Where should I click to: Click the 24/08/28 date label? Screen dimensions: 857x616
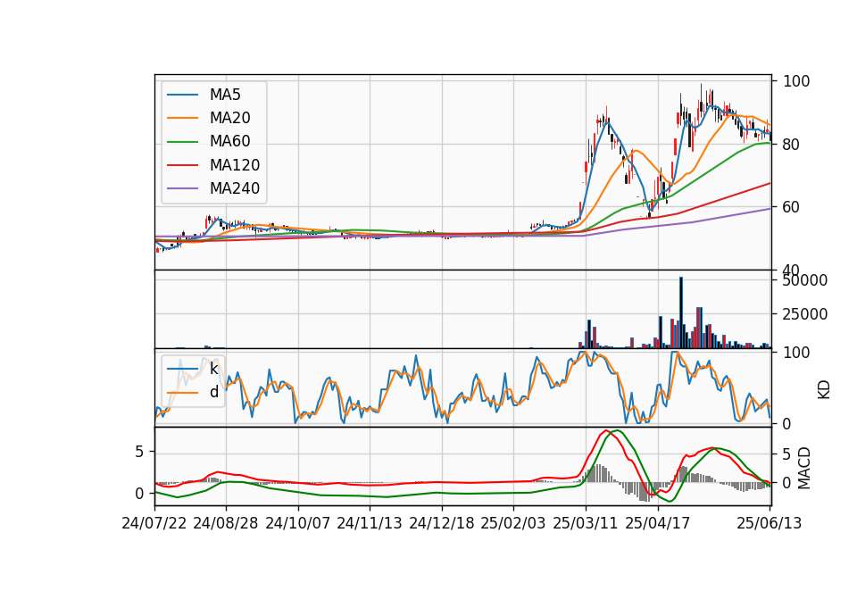pyautogui.click(x=226, y=523)
